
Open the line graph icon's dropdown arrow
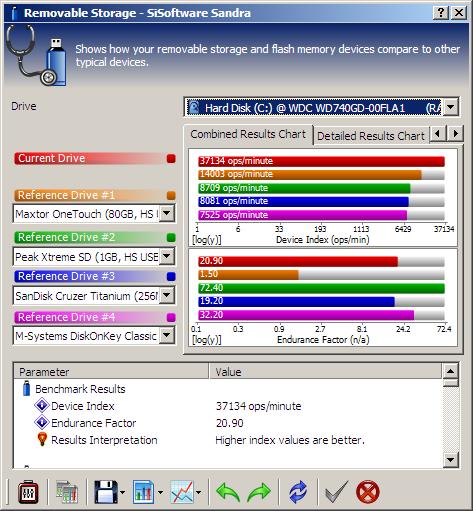199,492
